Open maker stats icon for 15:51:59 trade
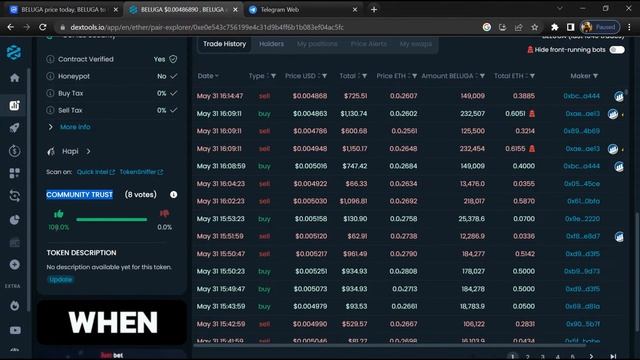 (x=619, y=236)
